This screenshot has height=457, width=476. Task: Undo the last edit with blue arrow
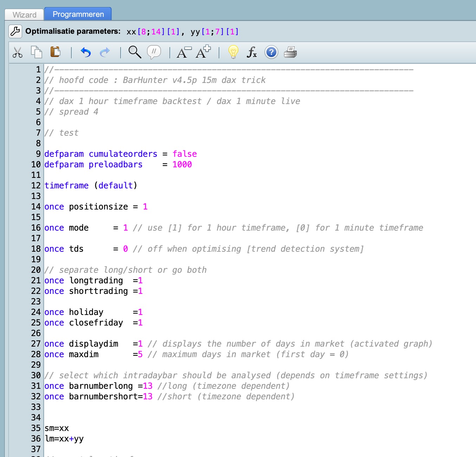(86, 52)
